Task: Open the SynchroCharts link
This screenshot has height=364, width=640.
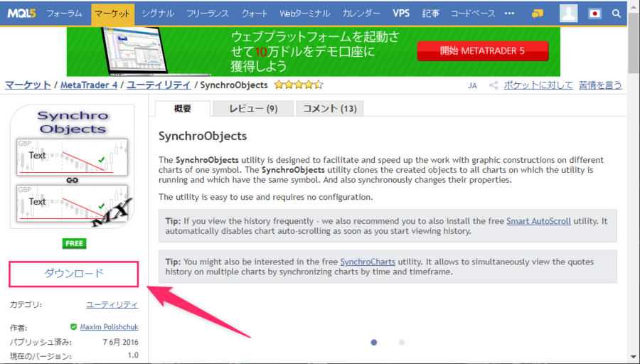Action: coord(368,262)
